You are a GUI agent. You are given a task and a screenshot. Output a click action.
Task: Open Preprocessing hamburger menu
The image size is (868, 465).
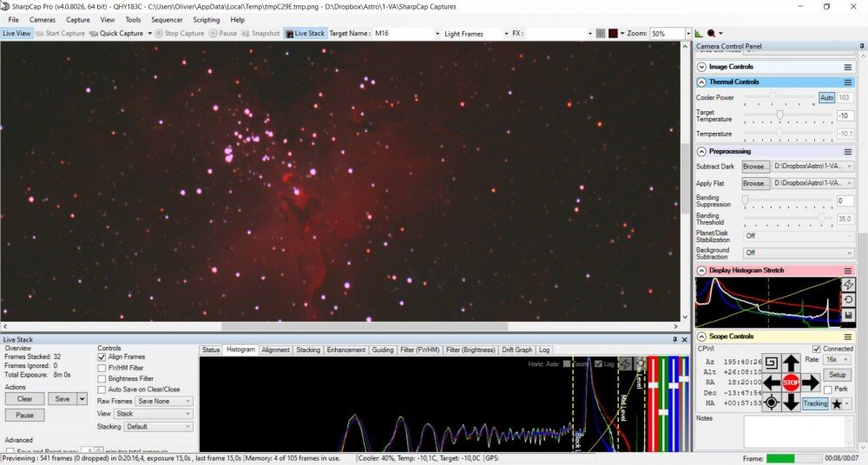(847, 152)
